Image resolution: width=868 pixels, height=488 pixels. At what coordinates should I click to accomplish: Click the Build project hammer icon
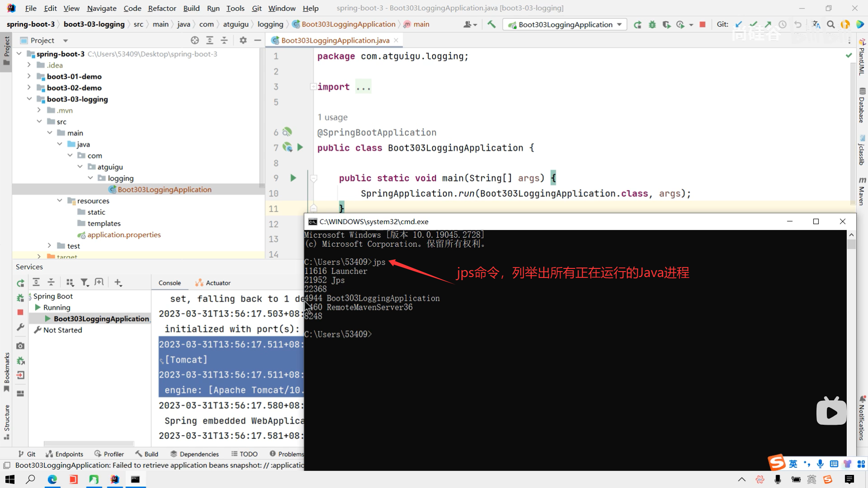[491, 24]
